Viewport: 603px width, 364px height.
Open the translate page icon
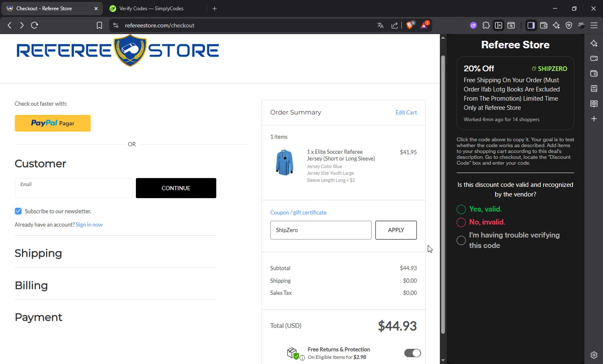tap(380, 25)
